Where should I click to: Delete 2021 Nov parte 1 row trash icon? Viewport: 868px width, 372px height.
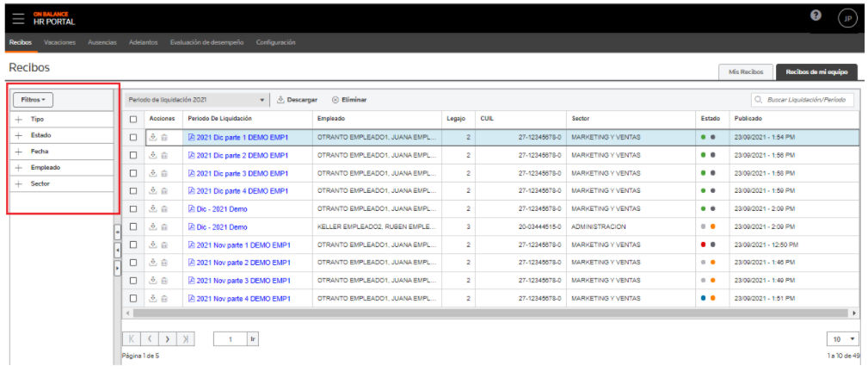click(x=163, y=245)
